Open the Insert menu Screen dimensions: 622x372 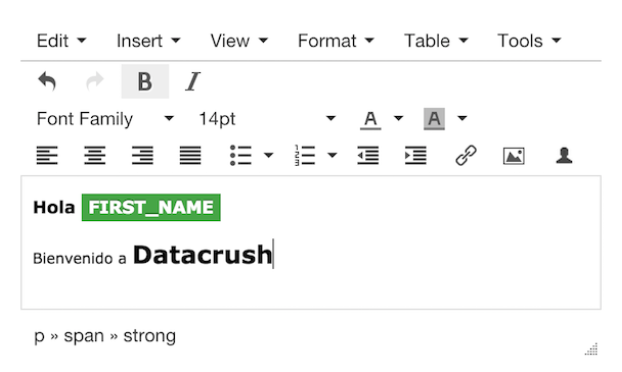148,41
